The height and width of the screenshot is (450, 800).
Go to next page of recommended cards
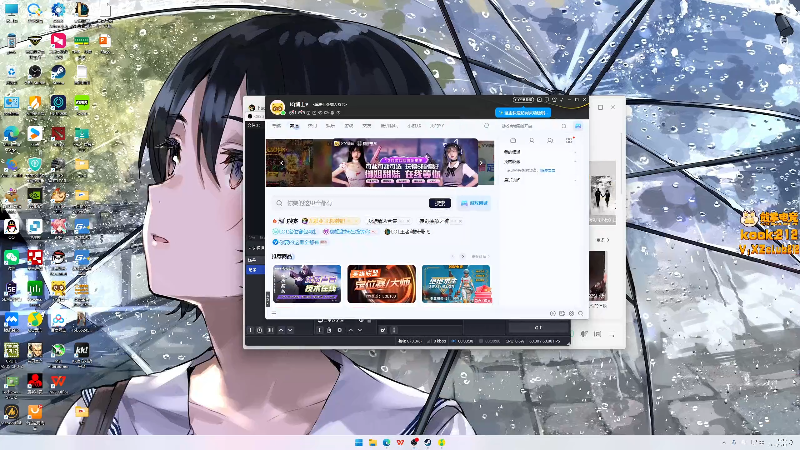463,257
